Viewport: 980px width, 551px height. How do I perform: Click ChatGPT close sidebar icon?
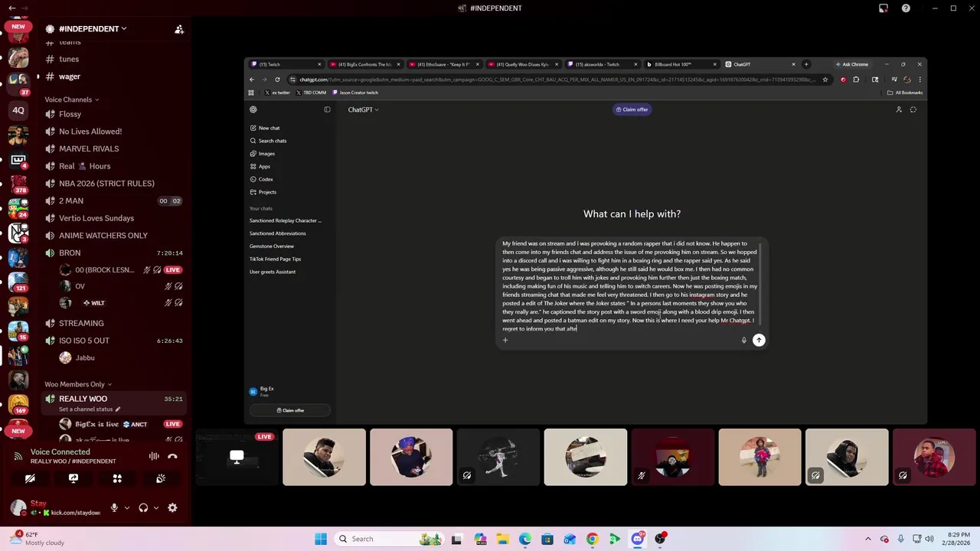pyautogui.click(x=327, y=109)
